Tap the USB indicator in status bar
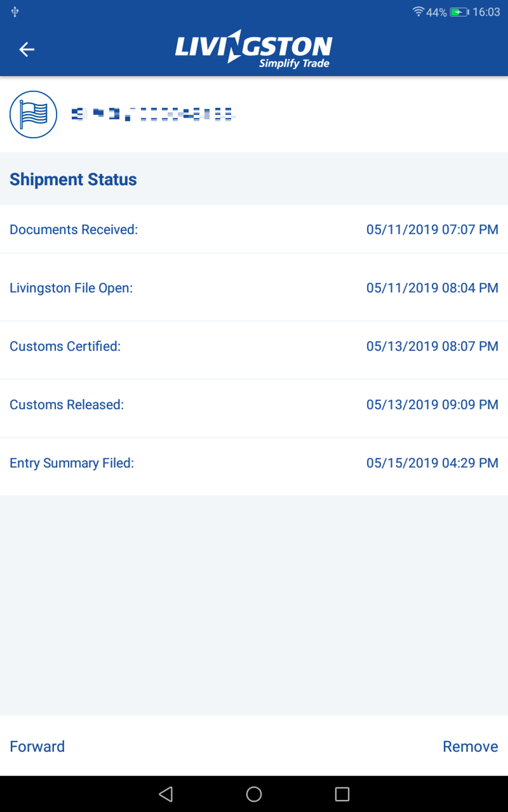 click(x=15, y=12)
